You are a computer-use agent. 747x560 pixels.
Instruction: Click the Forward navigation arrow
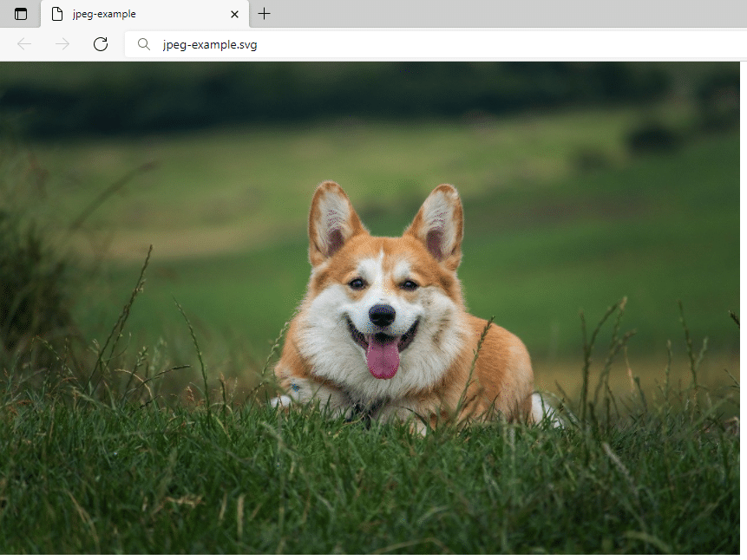point(62,43)
